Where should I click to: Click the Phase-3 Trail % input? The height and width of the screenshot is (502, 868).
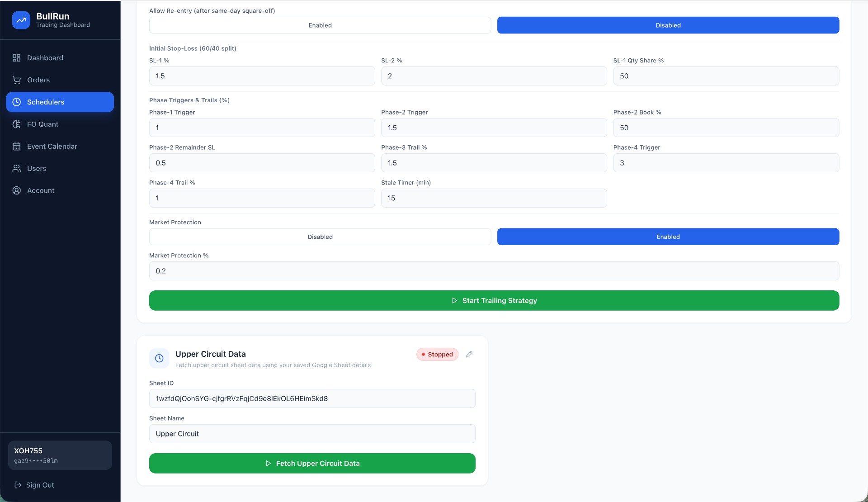coord(494,163)
